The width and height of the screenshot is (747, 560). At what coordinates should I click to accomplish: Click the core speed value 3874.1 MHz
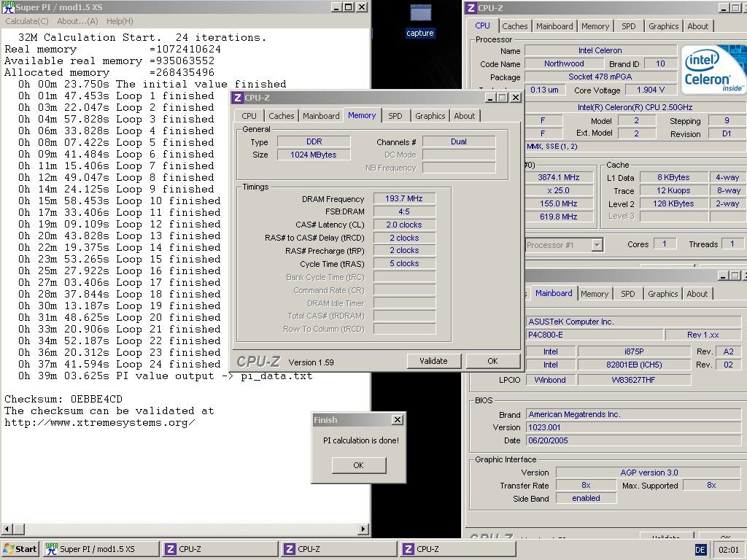[x=559, y=177]
